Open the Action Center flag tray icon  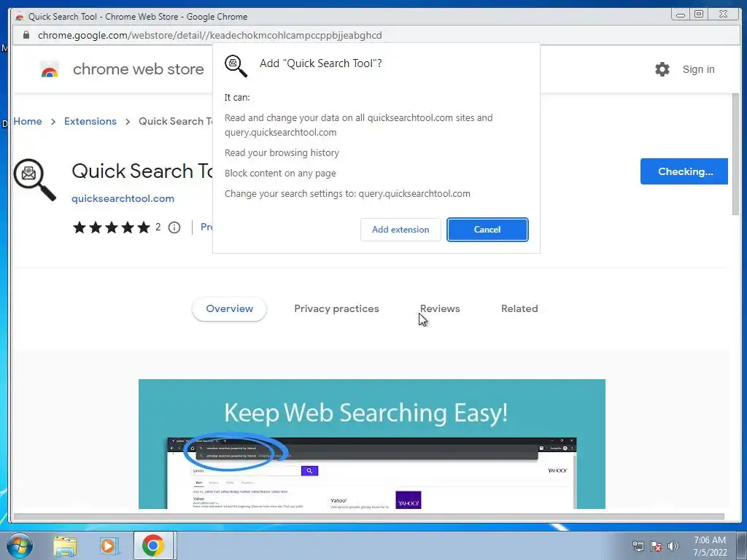pos(656,546)
